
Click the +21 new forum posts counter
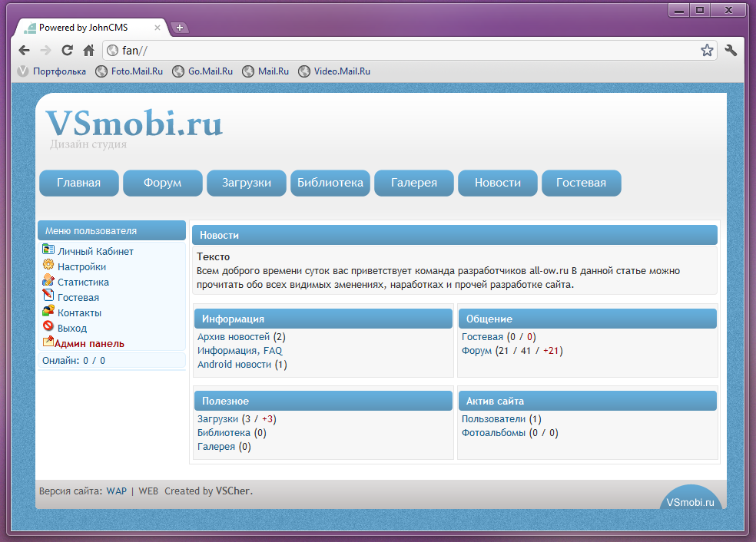pos(551,351)
